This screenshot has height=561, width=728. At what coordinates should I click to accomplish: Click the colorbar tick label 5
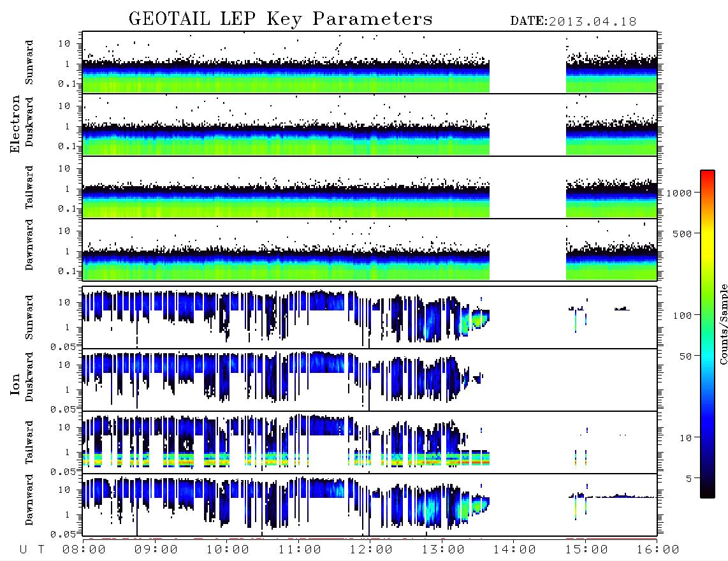point(689,479)
